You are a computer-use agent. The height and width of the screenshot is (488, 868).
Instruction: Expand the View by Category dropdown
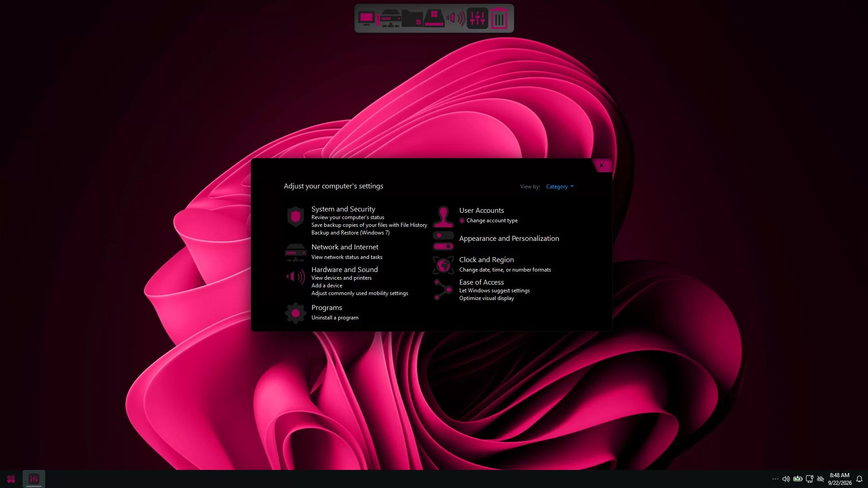coord(560,187)
